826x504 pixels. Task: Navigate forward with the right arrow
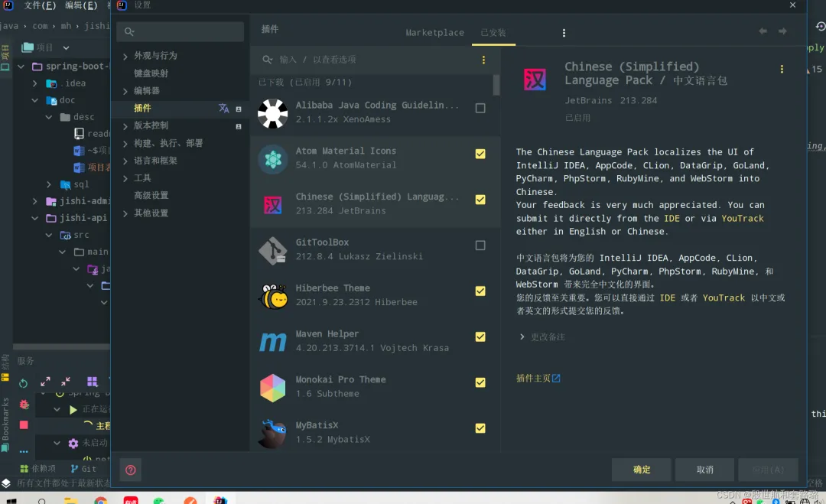pyautogui.click(x=782, y=31)
